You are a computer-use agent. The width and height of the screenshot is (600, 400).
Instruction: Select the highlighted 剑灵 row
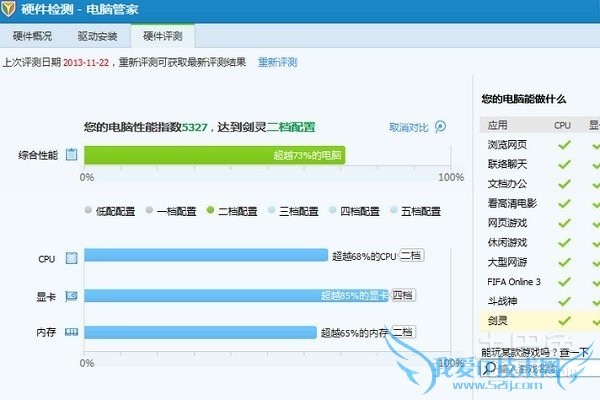[540, 321]
